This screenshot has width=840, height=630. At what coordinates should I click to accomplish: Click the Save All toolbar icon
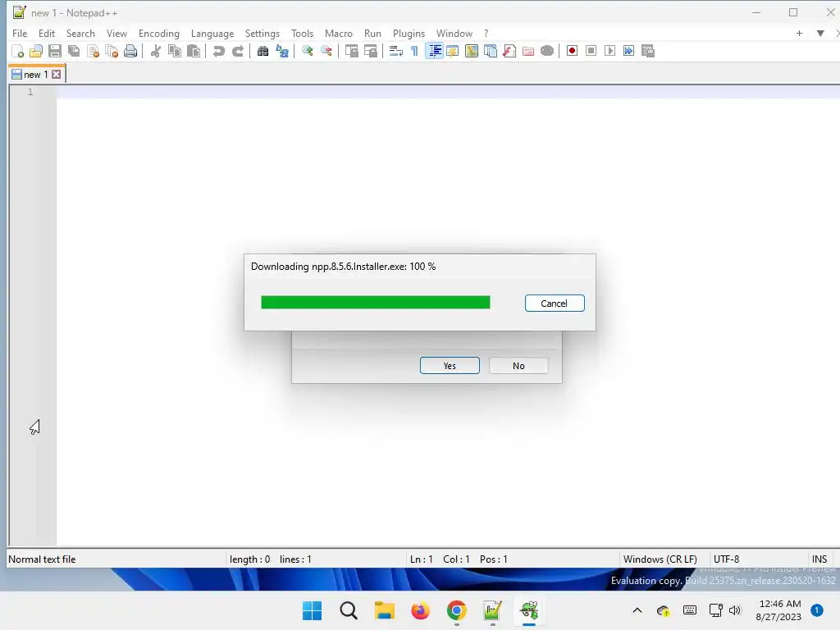tap(74, 51)
